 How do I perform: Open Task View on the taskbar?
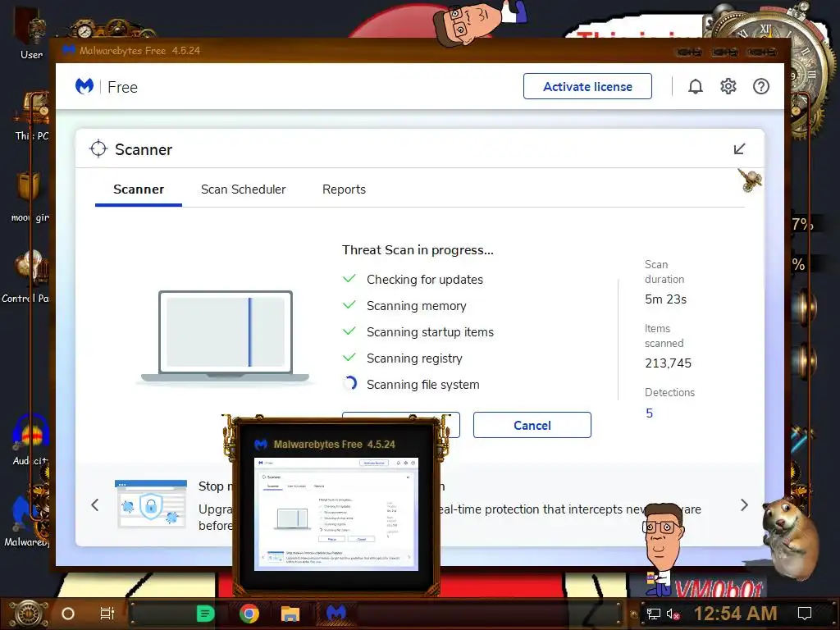[107, 614]
